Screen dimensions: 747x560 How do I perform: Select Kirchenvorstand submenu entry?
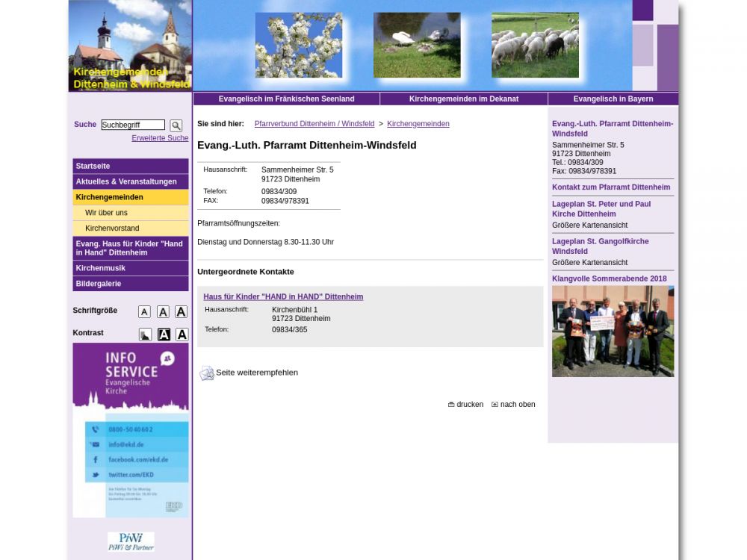pyautogui.click(x=112, y=228)
